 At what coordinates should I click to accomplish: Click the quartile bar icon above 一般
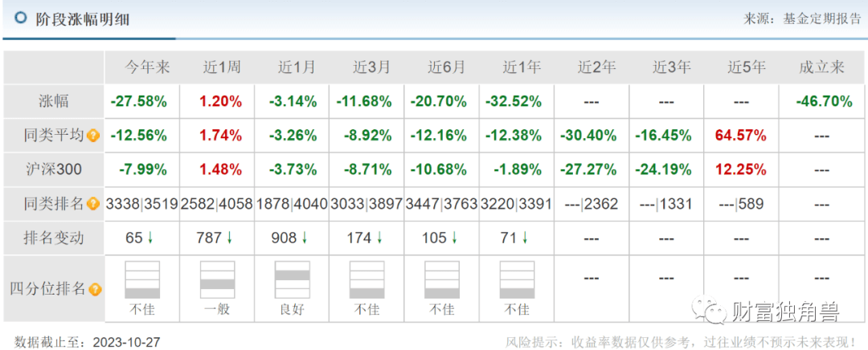click(217, 279)
